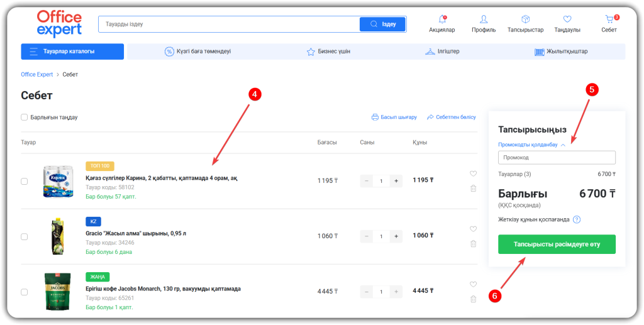Image resolution: width=644 pixels, height=325 pixels.
Task: Open the Gracio "Жасыл алма" шырыны title
Action: [x=136, y=233]
